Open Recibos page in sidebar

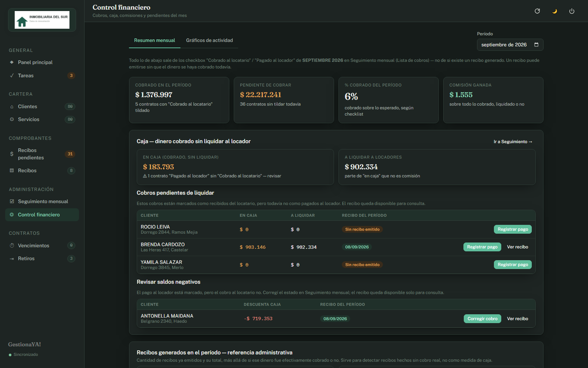[x=42, y=170]
